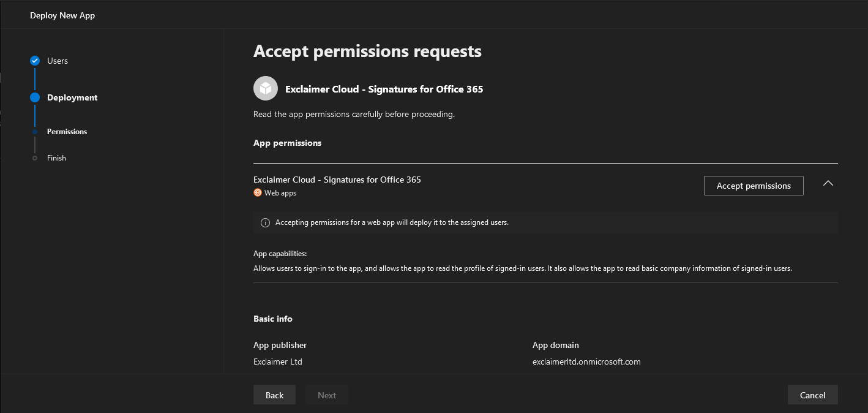Click the orange Web apps icon
The image size is (868, 413).
pos(258,192)
